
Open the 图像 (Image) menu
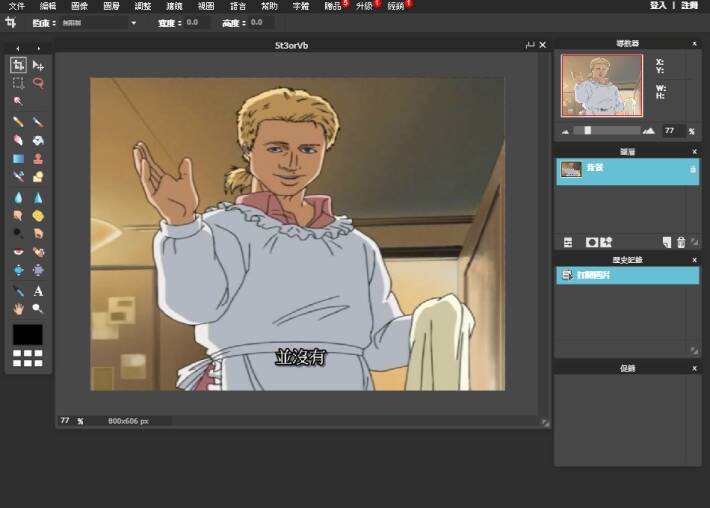click(x=80, y=6)
